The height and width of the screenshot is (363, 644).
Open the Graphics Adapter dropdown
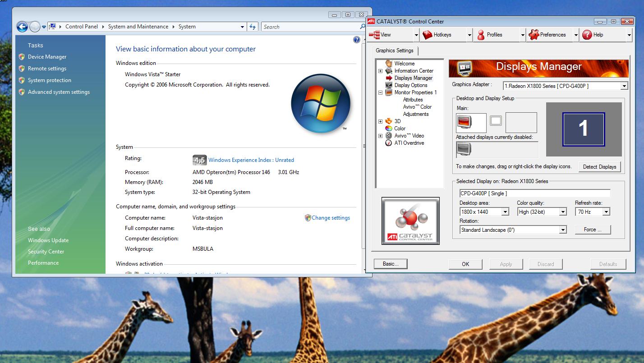625,86
